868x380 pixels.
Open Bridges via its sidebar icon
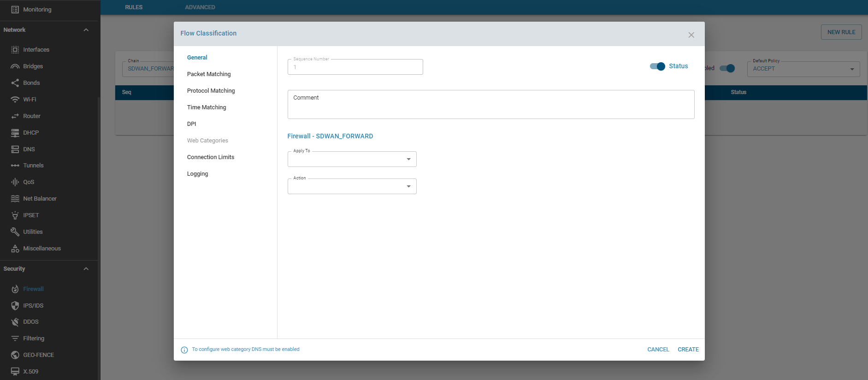click(x=15, y=66)
